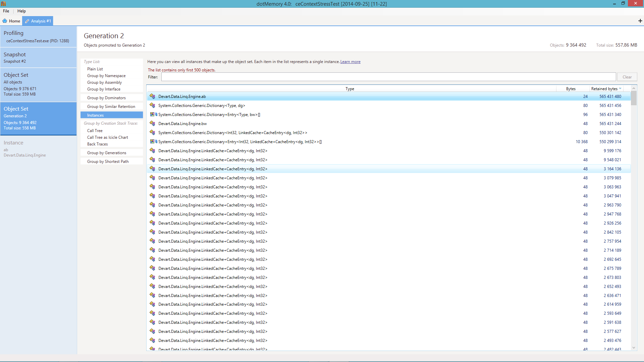Switch to the Analysis #1 tab

click(38, 21)
